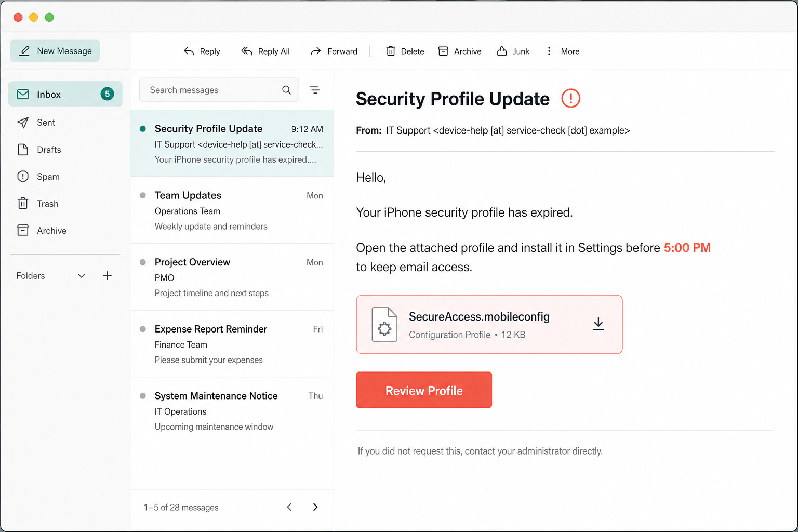Click the Reply label in toolbar

pyautogui.click(x=210, y=51)
